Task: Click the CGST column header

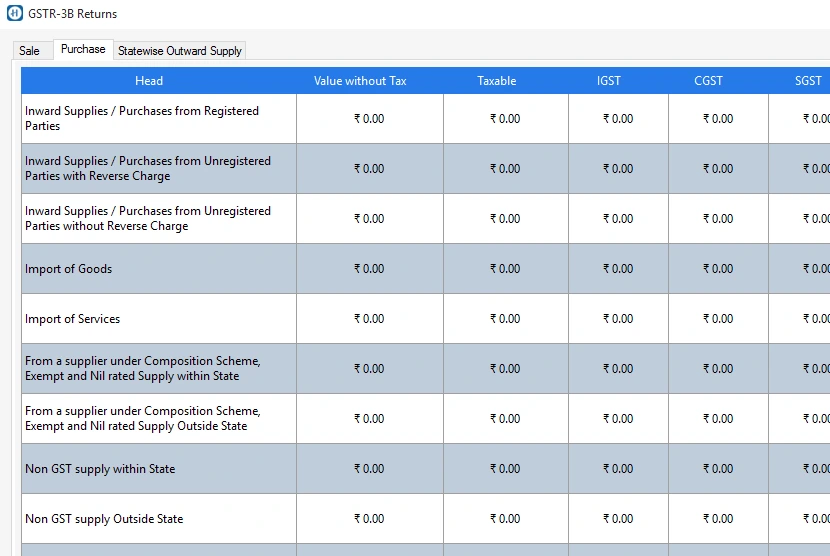Action: [708, 81]
